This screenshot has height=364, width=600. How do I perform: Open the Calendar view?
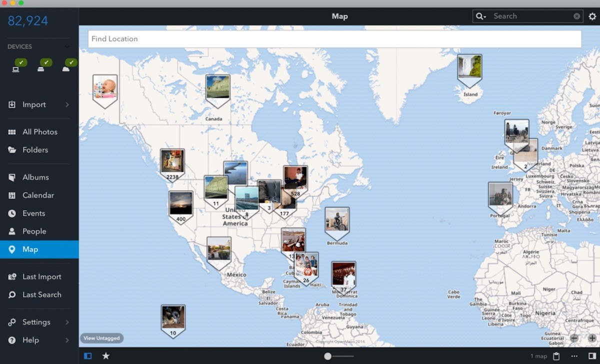[39, 195]
